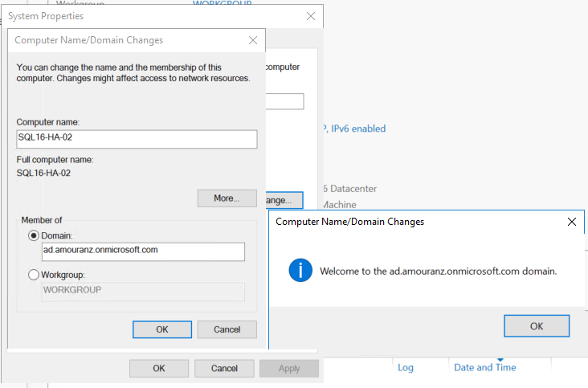
Task: Click the 'Member of' group label
Action: click(x=42, y=220)
